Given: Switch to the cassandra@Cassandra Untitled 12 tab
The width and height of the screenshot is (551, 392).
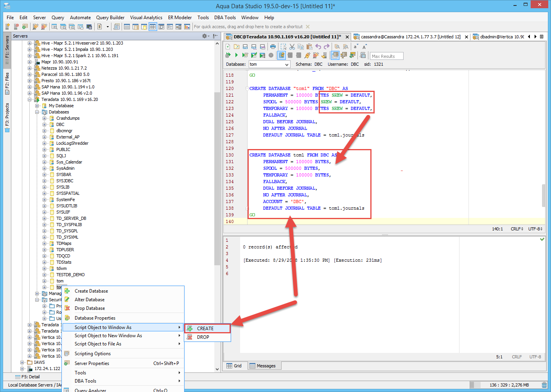Looking at the screenshot, I should coord(410,37).
